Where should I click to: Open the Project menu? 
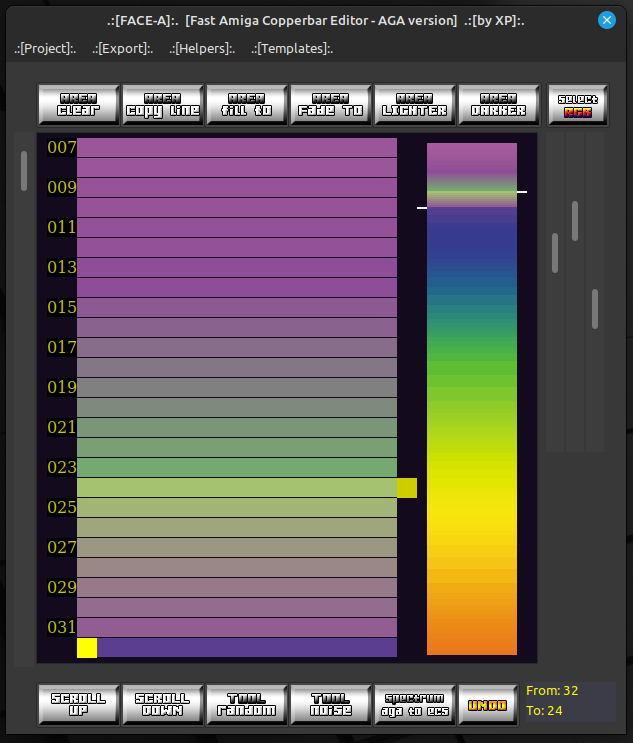46,48
